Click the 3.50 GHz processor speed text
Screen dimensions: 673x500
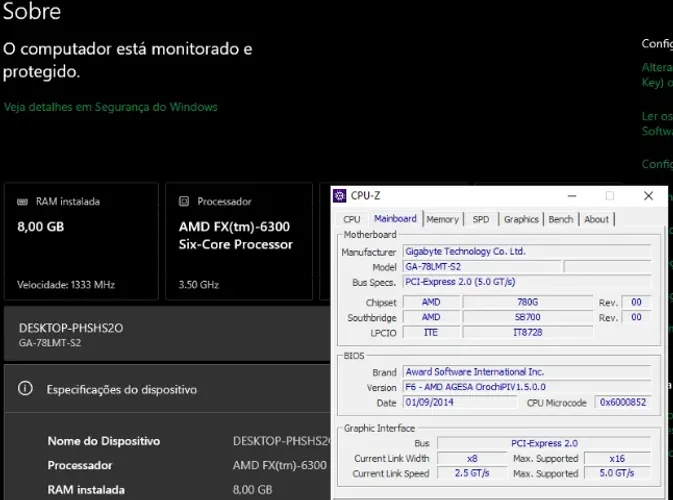199,285
